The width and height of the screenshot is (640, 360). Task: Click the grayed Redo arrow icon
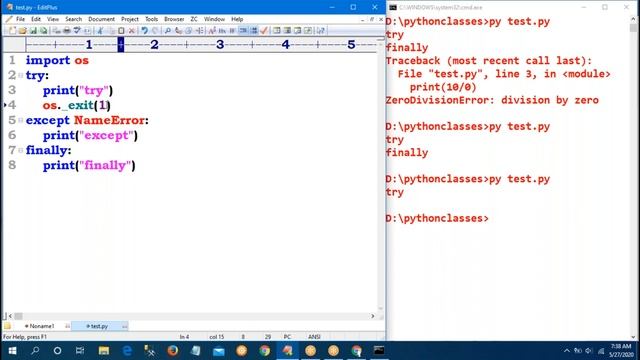click(155, 31)
